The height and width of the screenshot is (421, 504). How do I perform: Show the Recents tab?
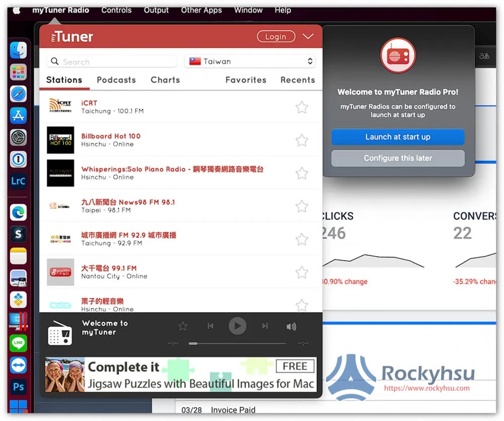click(x=298, y=80)
